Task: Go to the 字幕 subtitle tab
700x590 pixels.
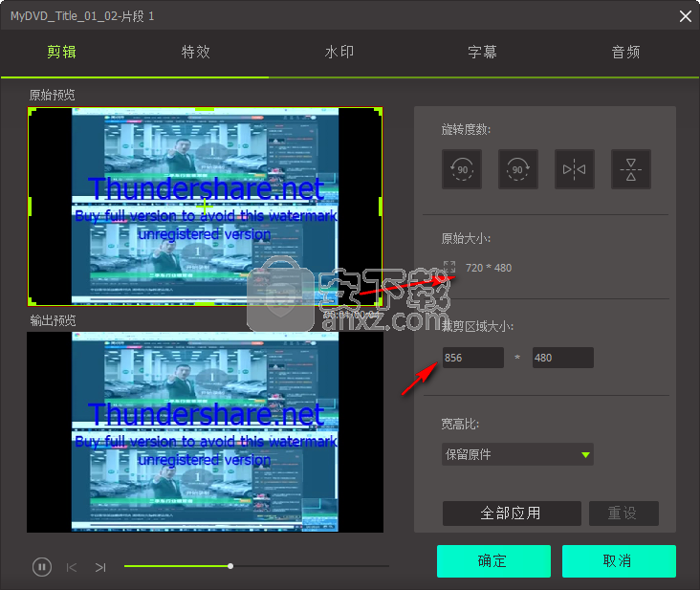Action: tap(483, 52)
